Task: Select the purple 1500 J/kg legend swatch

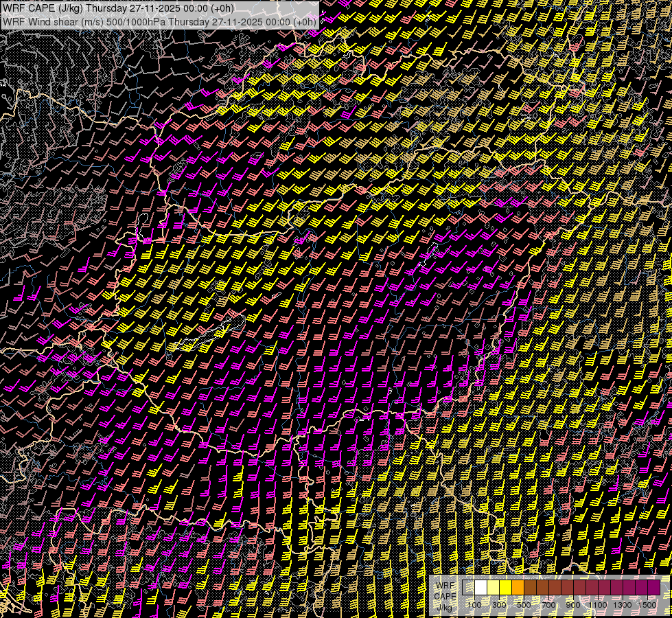Action: (x=653, y=588)
